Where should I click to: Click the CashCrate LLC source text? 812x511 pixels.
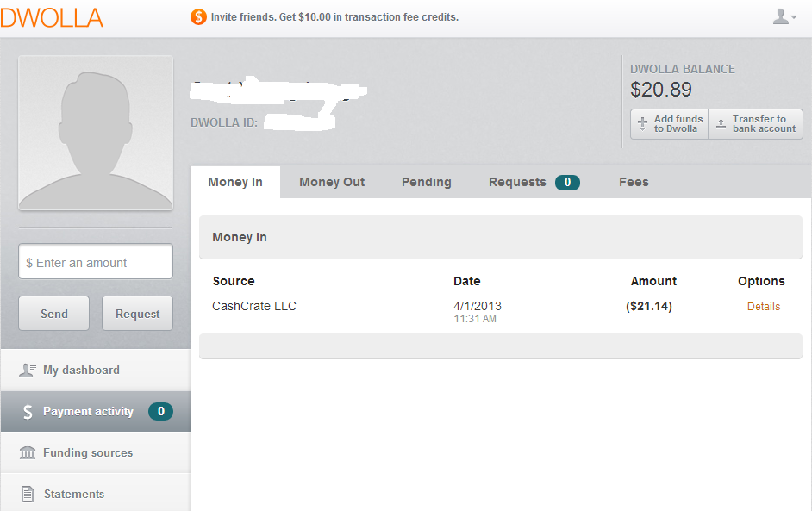coord(254,306)
